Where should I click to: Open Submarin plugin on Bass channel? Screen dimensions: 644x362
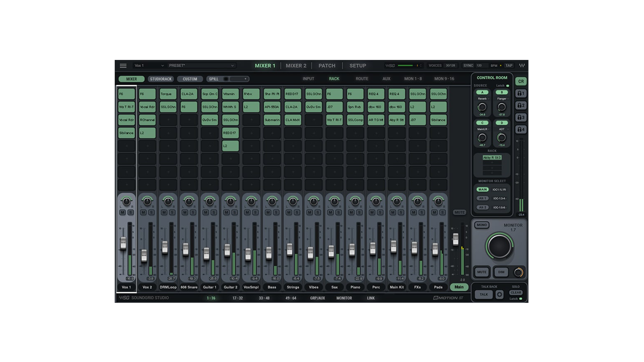[272, 120]
